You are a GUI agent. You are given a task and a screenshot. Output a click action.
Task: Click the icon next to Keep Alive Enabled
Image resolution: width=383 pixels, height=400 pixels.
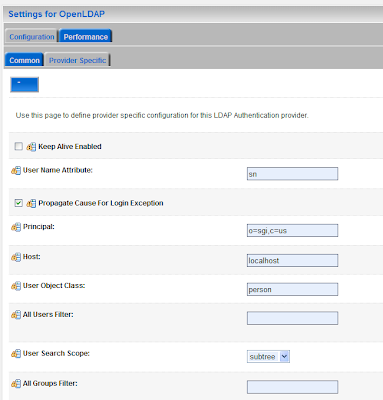pos(31,147)
